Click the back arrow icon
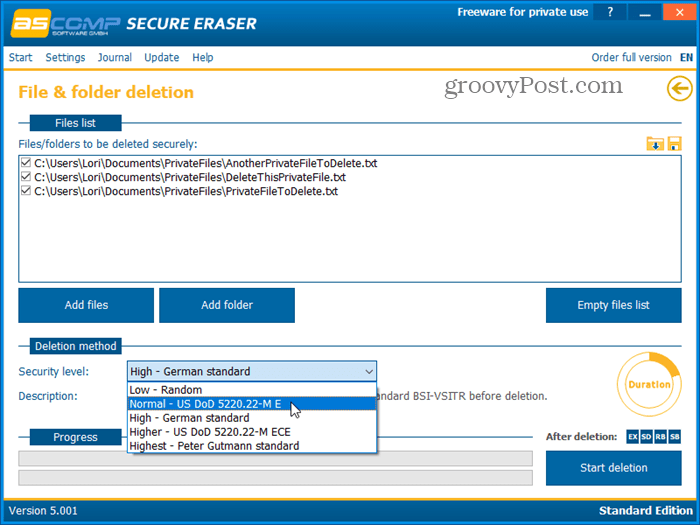The height and width of the screenshot is (525, 700). (679, 88)
